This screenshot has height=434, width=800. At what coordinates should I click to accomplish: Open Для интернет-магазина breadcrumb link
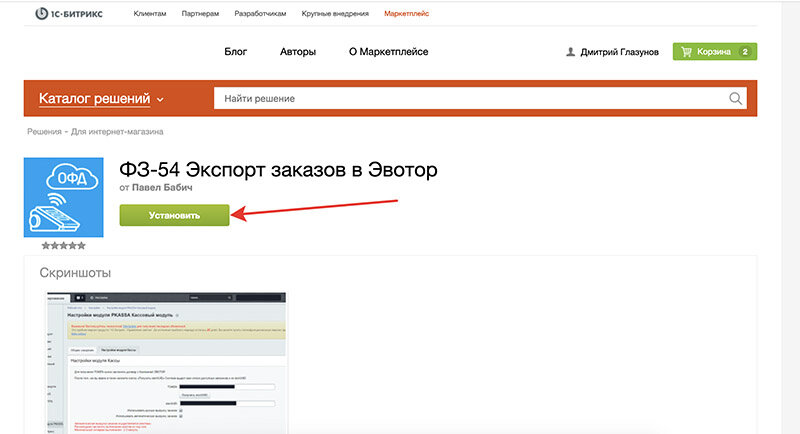(117, 132)
